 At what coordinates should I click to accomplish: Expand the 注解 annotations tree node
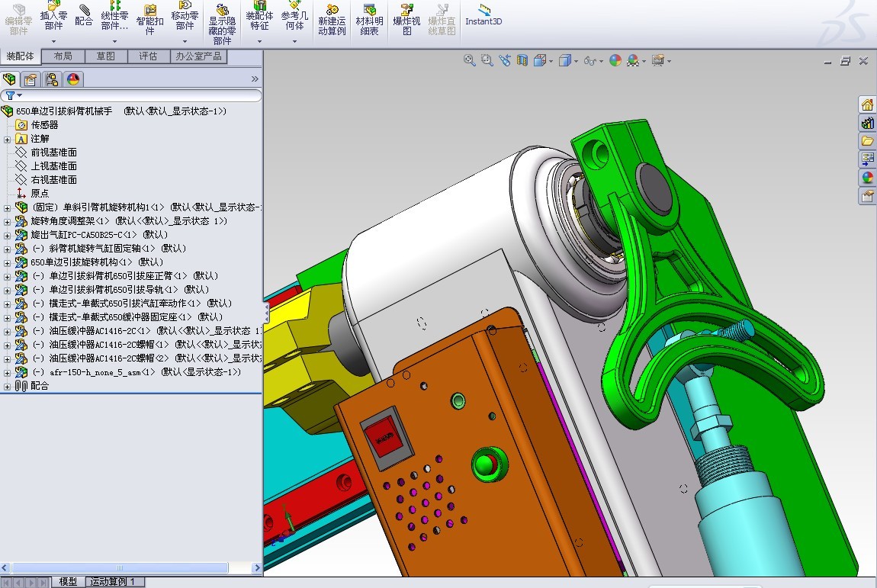coord(8,139)
